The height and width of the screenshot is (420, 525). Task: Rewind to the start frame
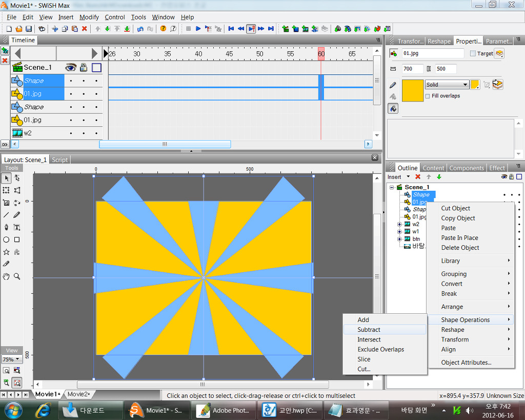(x=231, y=29)
